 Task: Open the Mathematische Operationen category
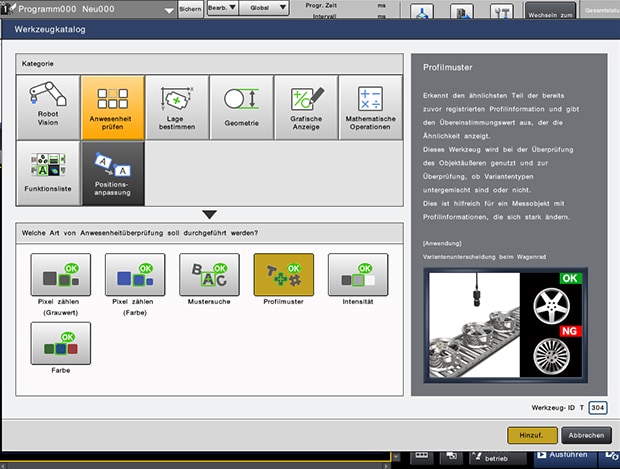click(370, 105)
